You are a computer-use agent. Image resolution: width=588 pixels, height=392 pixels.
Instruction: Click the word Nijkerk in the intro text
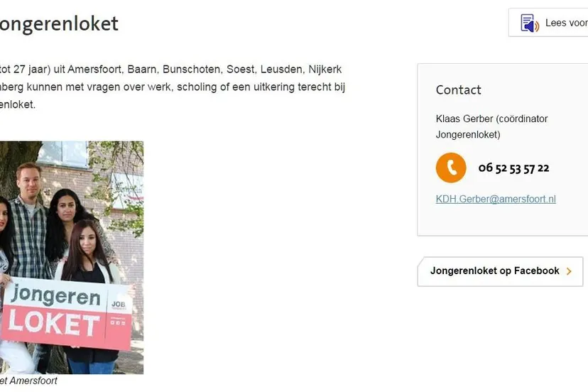pyautogui.click(x=325, y=70)
